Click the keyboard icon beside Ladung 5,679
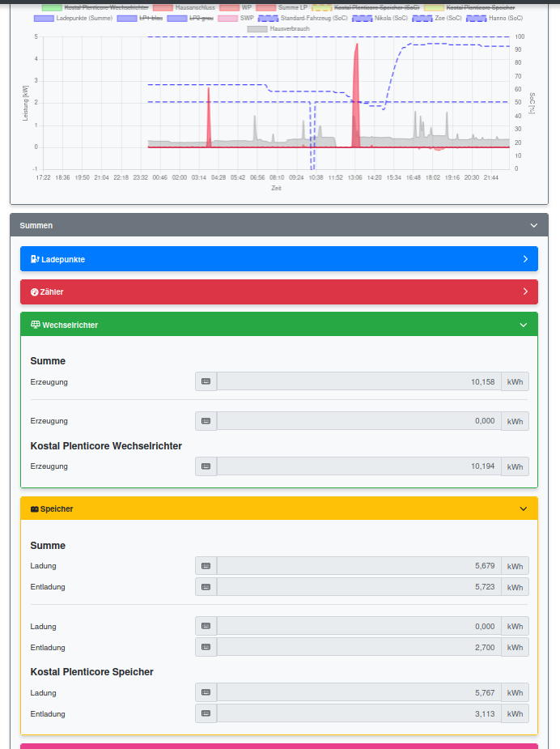 coord(206,565)
